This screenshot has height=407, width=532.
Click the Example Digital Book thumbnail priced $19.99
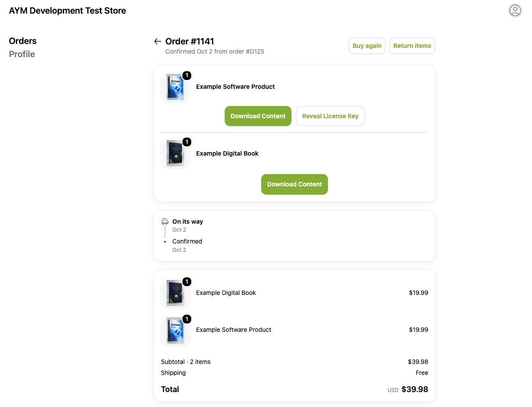(175, 293)
